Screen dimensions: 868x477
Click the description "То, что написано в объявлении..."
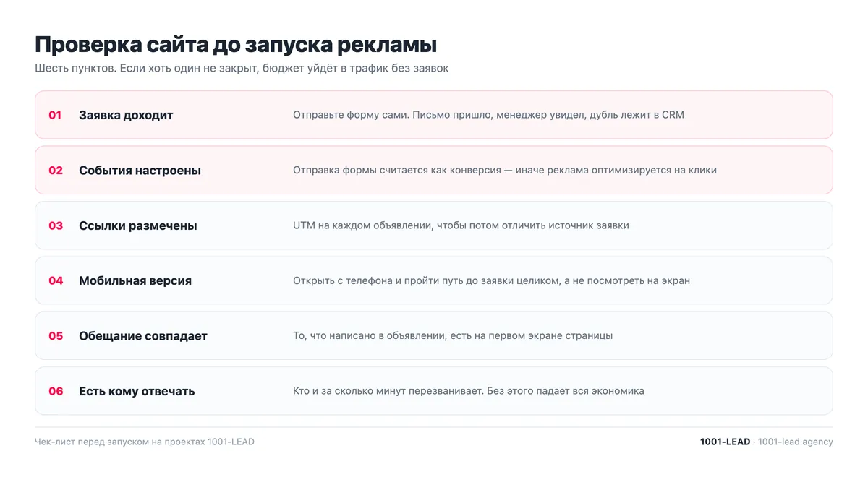pyautogui.click(x=453, y=336)
